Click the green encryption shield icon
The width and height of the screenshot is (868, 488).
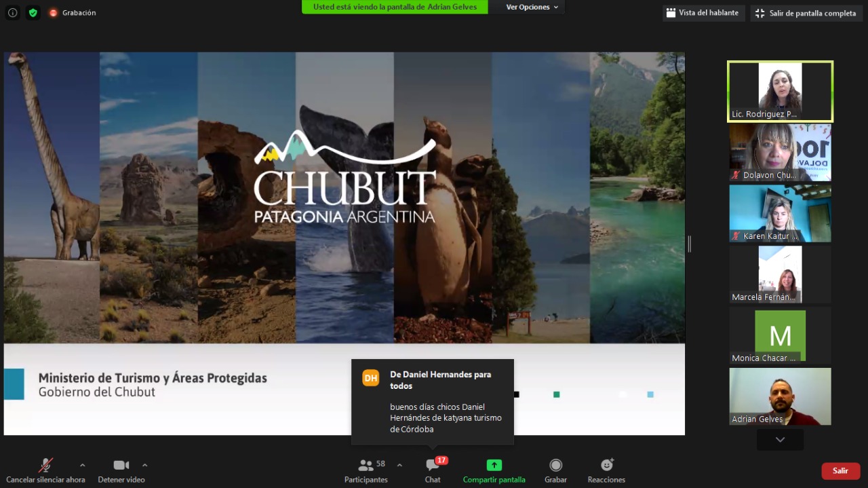[x=33, y=13]
